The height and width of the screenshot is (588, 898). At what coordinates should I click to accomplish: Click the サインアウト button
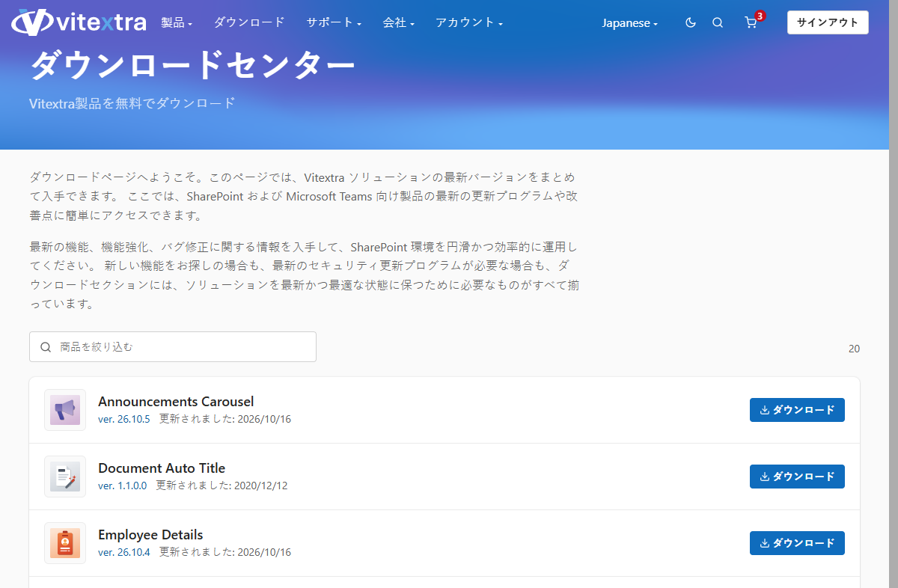point(828,22)
